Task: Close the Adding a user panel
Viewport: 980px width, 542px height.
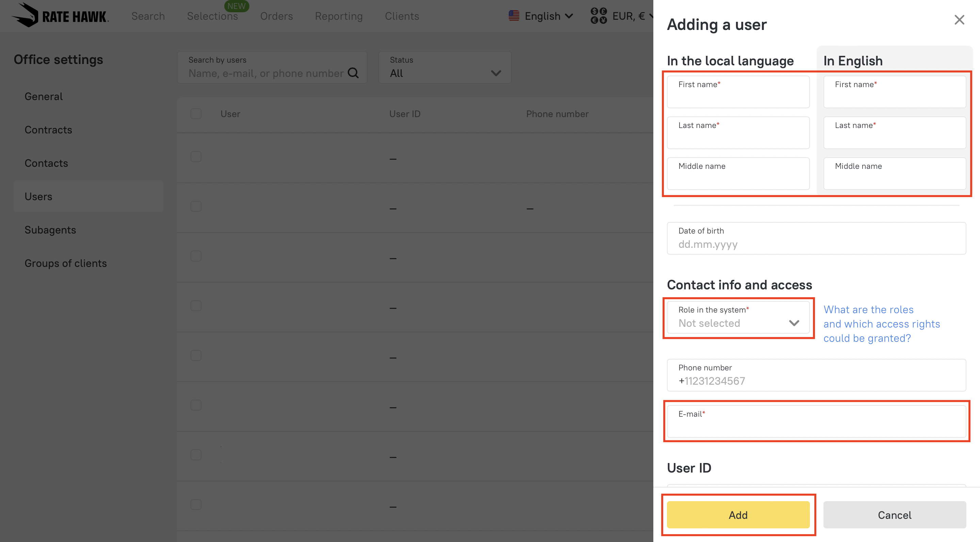Action: (959, 20)
